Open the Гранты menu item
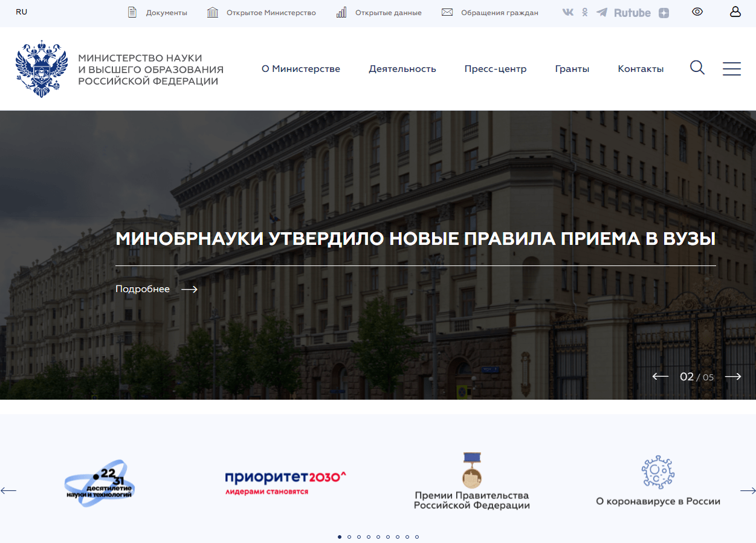The image size is (756, 543). tap(572, 69)
